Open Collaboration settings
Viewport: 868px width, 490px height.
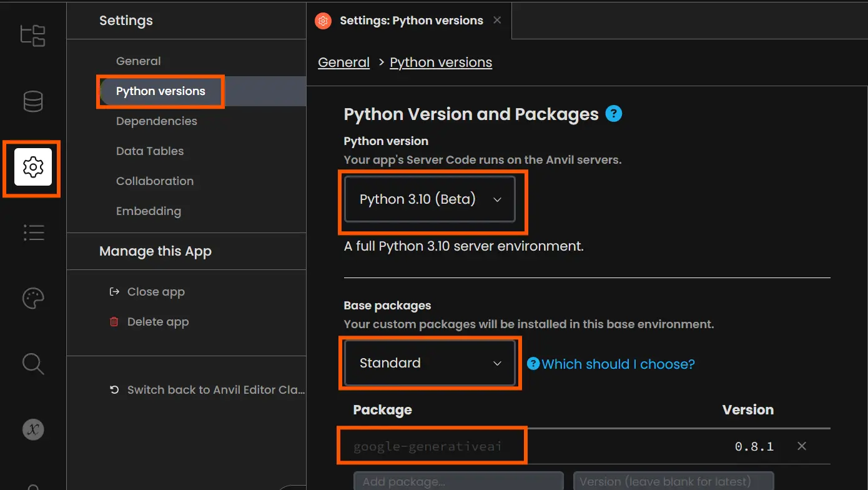155,181
